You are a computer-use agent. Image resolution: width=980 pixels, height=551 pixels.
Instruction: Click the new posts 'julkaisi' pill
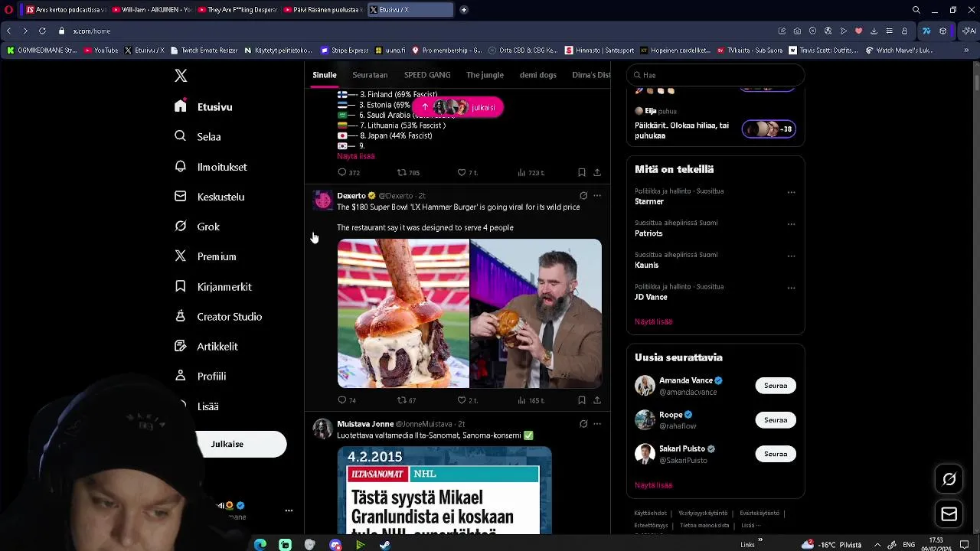(x=458, y=107)
